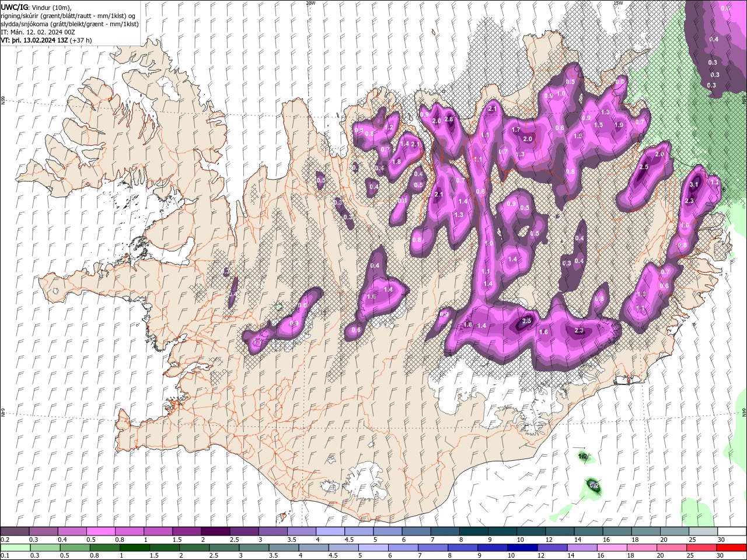Click the 'slydda/snjókoma' legend description line
Viewport: 747px width, 560px height.
[x=69, y=24]
